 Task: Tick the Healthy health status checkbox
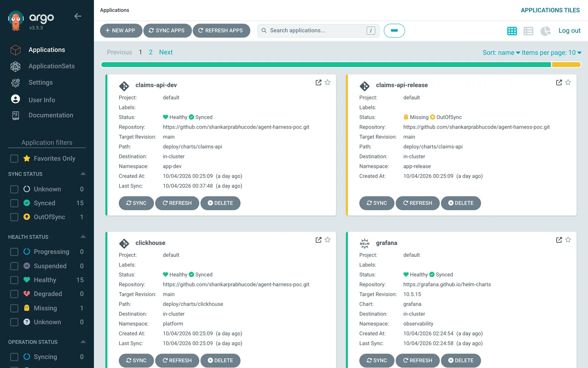[x=14, y=280]
